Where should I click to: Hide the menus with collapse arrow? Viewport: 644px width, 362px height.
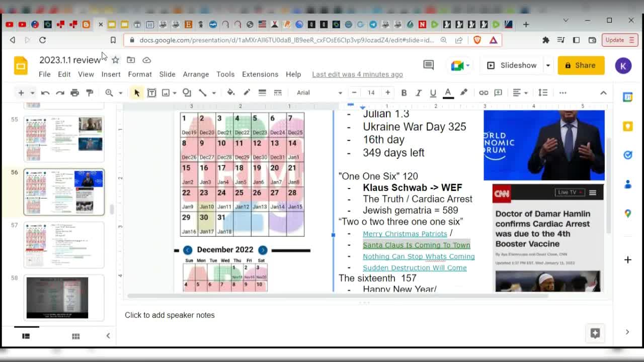[x=603, y=93]
